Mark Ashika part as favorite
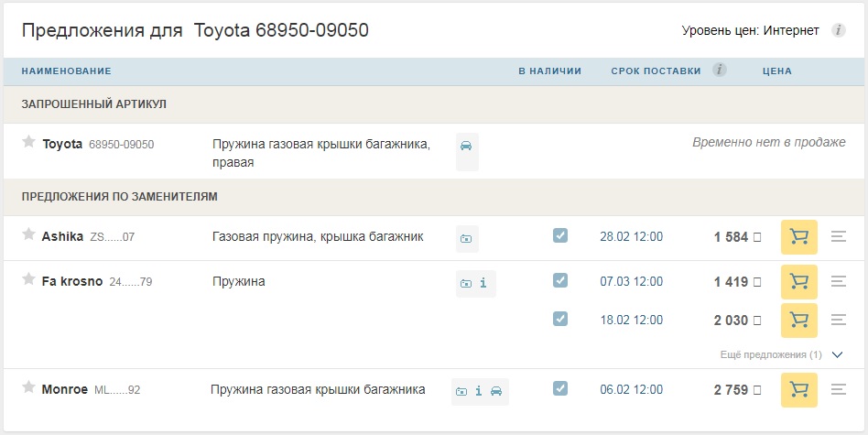The image size is (868, 435). coord(28,234)
